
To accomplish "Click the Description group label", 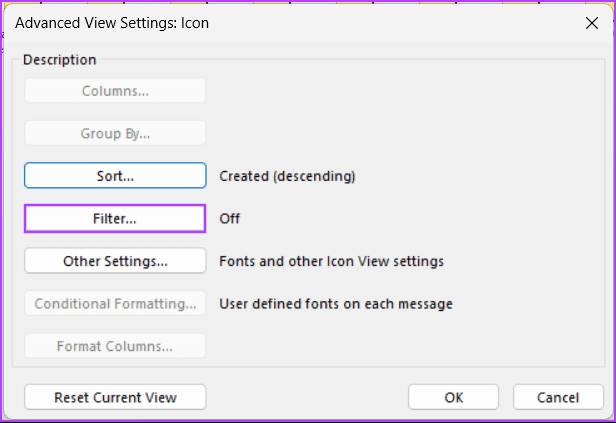I will pos(60,60).
